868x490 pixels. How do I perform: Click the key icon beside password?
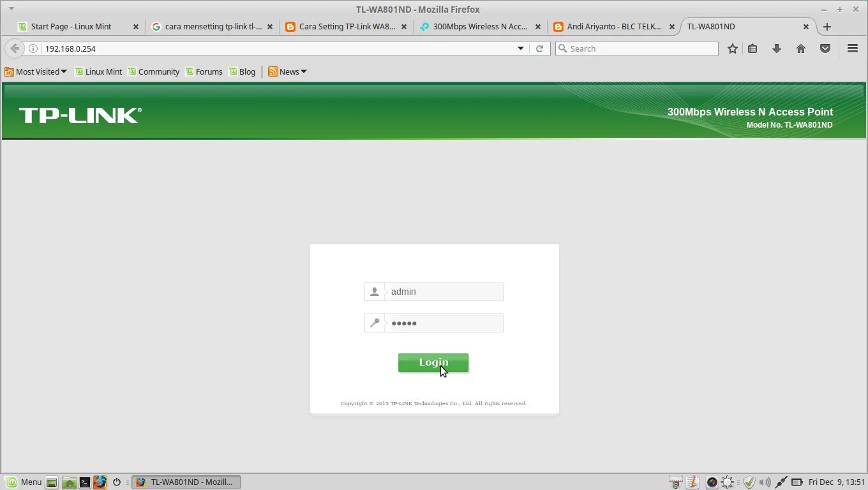375,323
